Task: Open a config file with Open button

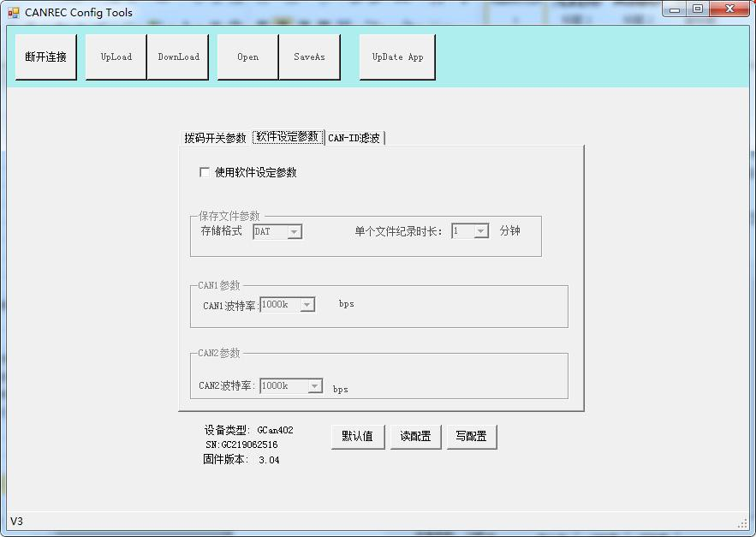Action: click(248, 57)
